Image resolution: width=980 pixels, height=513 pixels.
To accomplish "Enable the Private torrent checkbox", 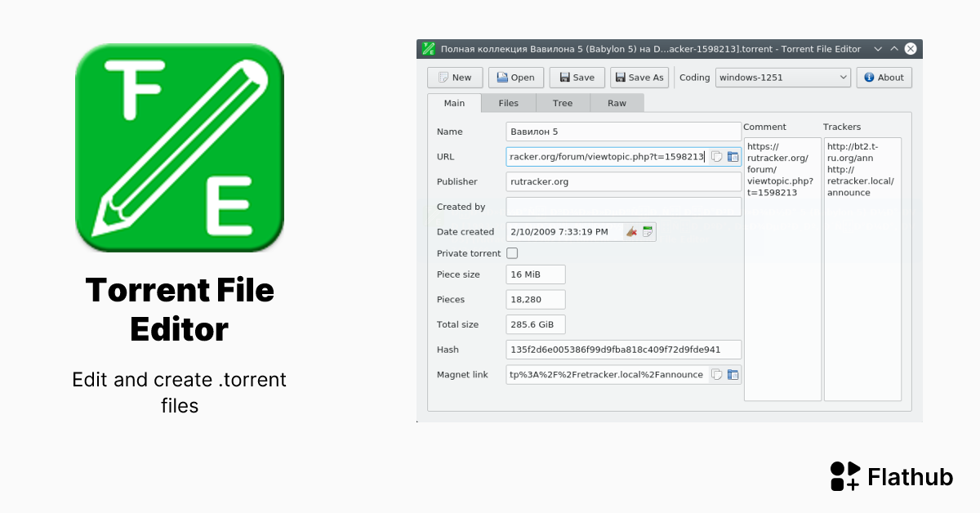I will [x=512, y=253].
